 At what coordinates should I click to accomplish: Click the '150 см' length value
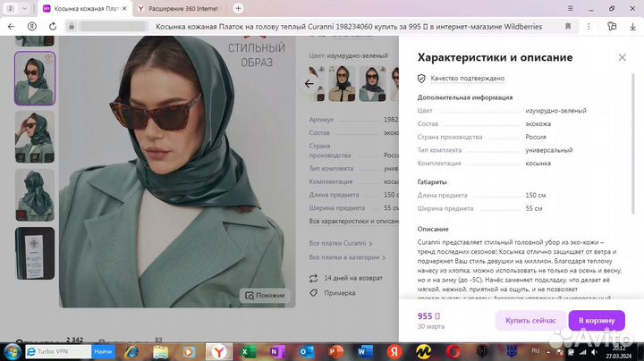click(536, 196)
